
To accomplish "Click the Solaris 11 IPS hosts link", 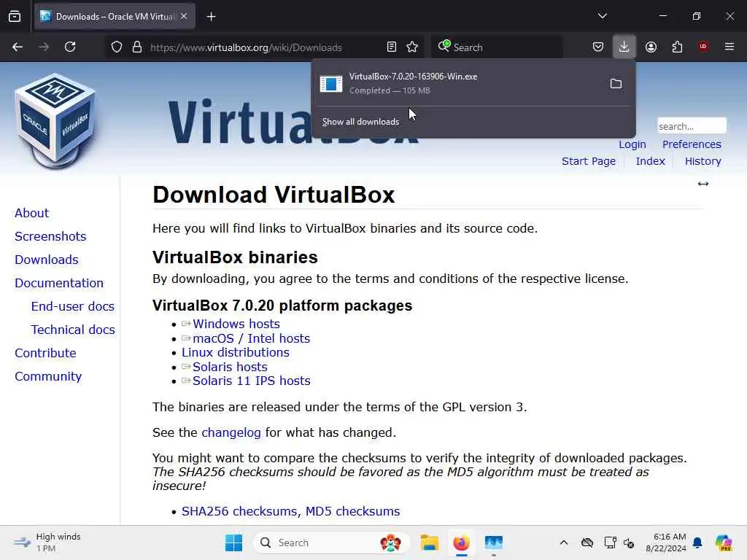I will 252,381.
